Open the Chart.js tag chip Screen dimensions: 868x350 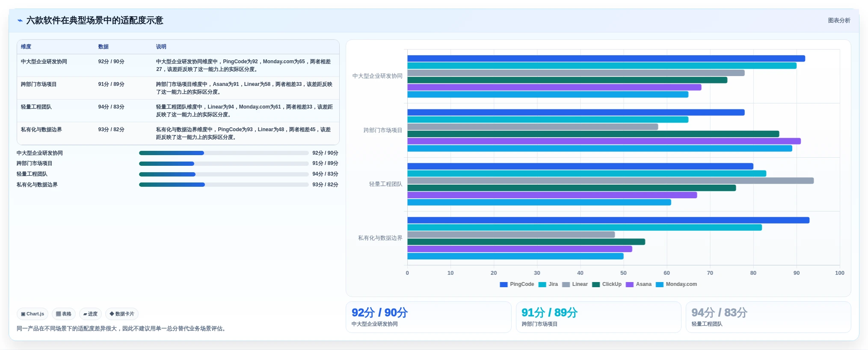click(x=33, y=314)
